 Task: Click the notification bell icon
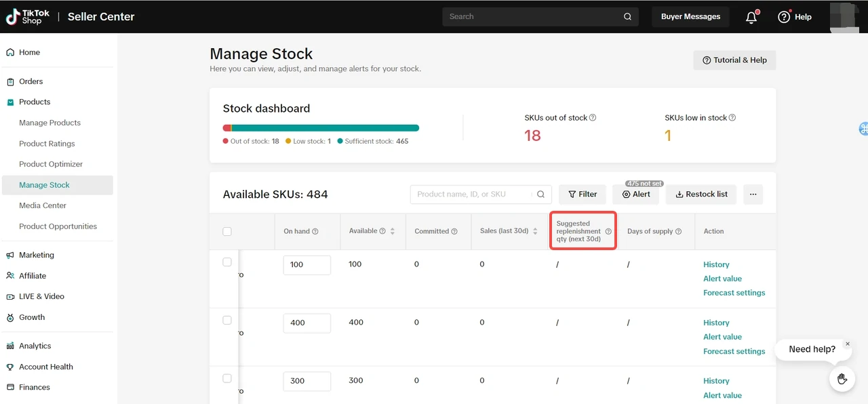pyautogui.click(x=751, y=18)
